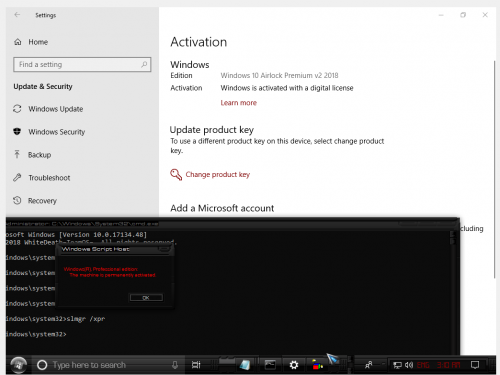The height and width of the screenshot is (375, 500).
Task: Click the key icon beside Change product key
Action: 176,174
